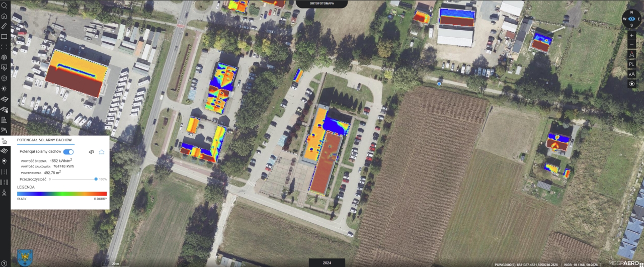Viewport: 644px width, 267px height.
Task: Open the search tool in left sidebar
Action: pos(4,6)
